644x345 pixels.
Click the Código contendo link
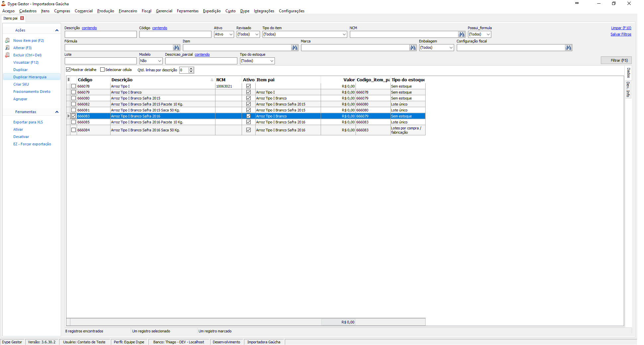(160, 28)
